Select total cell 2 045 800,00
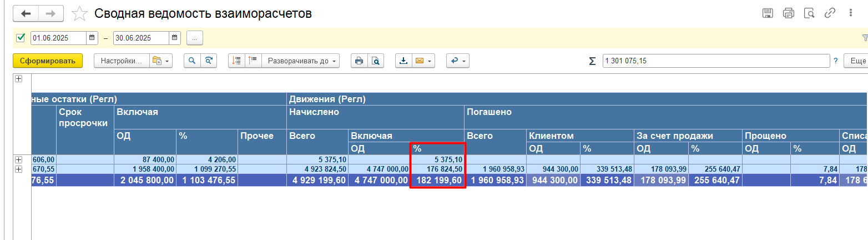Image resolution: width=868 pixels, height=240 pixels. (145, 180)
